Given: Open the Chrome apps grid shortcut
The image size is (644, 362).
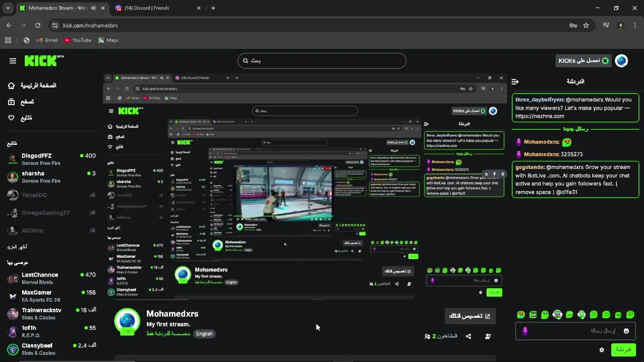Looking at the screenshot, I should [8, 40].
